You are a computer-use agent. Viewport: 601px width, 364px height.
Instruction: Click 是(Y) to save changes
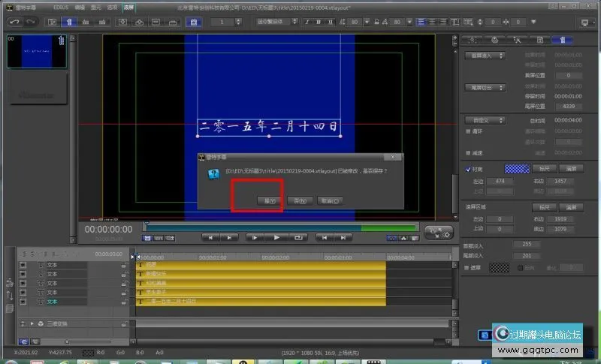tap(269, 200)
